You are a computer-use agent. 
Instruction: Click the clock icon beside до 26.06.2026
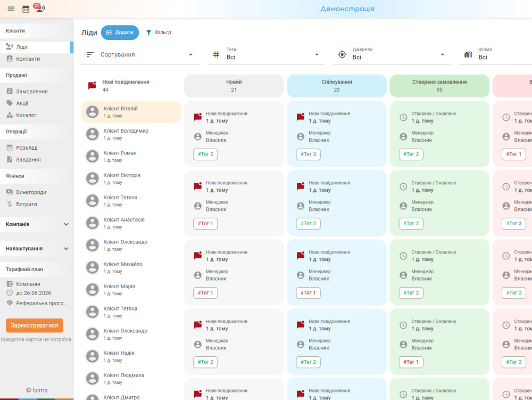[x=10, y=293]
